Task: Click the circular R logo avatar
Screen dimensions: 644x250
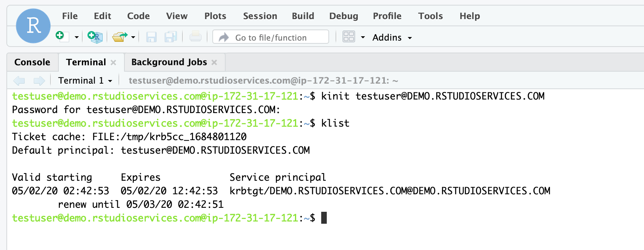Action: point(33,26)
